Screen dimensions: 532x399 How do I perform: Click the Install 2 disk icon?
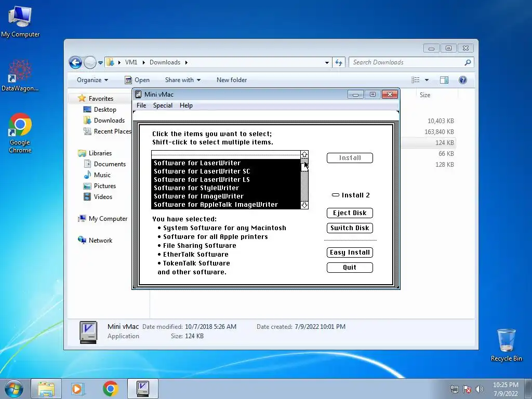336,195
